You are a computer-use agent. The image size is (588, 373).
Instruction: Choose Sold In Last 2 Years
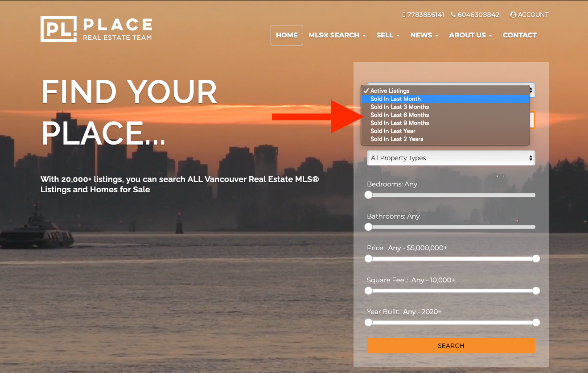445,139
